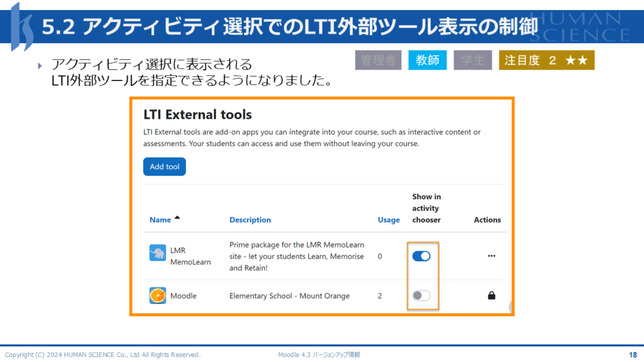This screenshot has width=644, height=362.
Task: Click the LMR MemoLearn tool name
Action: pos(191,256)
